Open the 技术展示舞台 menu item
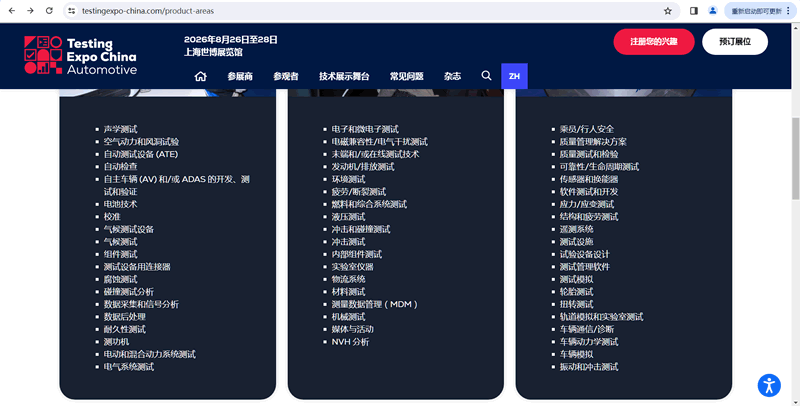Screen dimensions: 800x406 (344, 76)
